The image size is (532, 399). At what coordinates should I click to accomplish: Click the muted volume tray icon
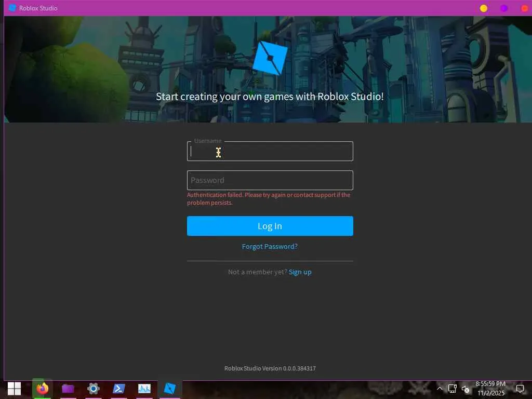pos(465,389)
